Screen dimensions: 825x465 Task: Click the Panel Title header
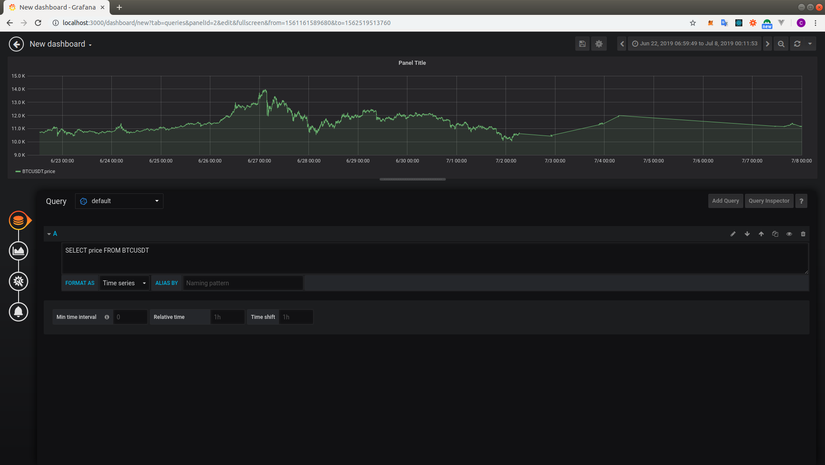[412, 63]
